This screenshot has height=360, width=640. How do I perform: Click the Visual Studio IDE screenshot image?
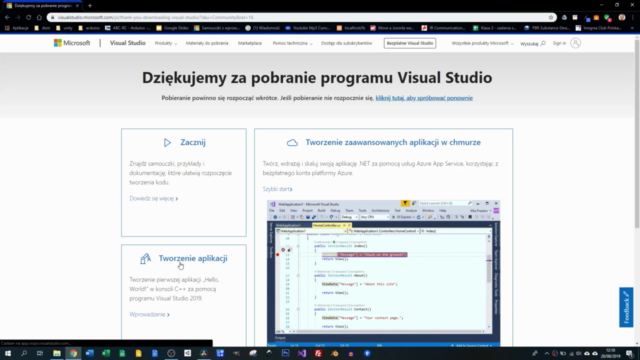384,273
